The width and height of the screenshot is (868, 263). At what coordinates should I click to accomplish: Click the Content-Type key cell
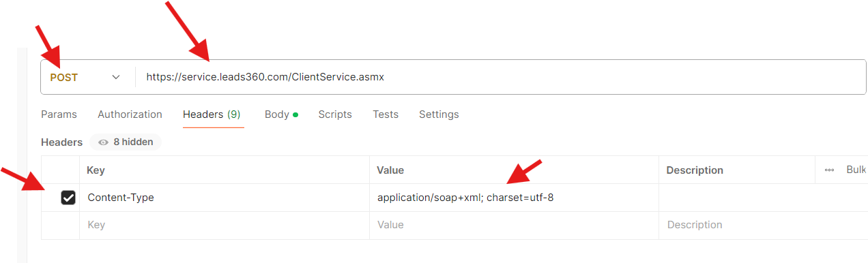pyautogui.click(x=225, y=198)
